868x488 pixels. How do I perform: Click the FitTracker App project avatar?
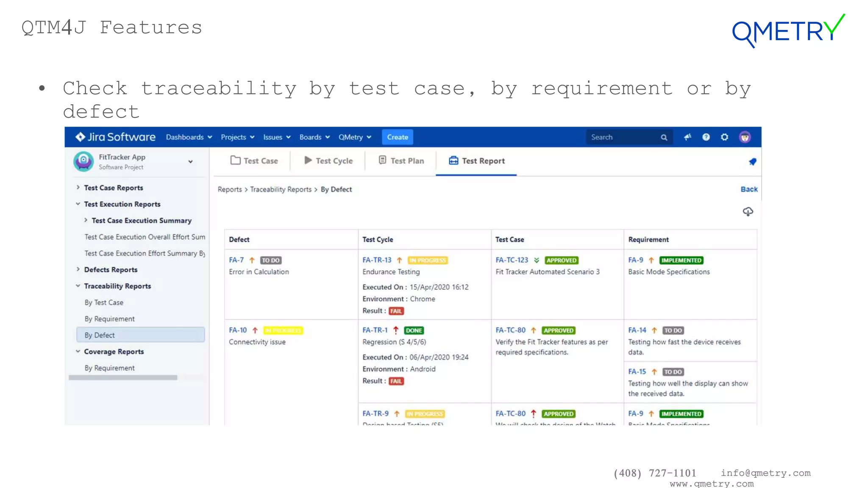(83, 161)
